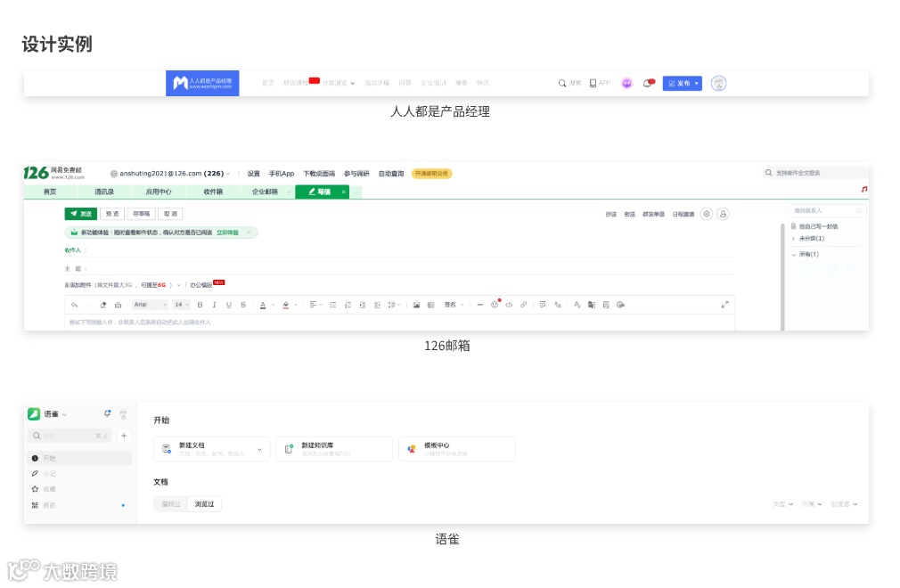Screen dimensions: 900x588
Task: Open the 模板中心 card
Action: (457, 449)
